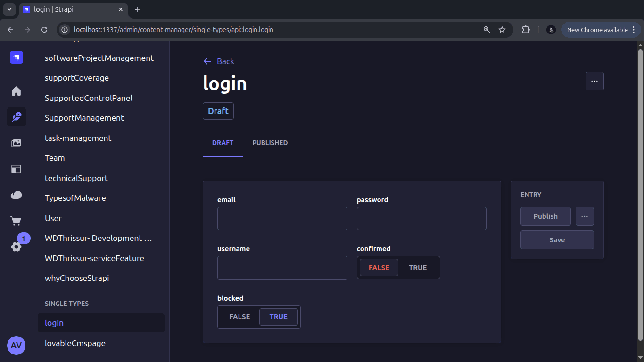Image resolution: width=644 pixels, height=362 pixels.
Task: Set blocked toggle to FALSE
Action: click(239, 317)
